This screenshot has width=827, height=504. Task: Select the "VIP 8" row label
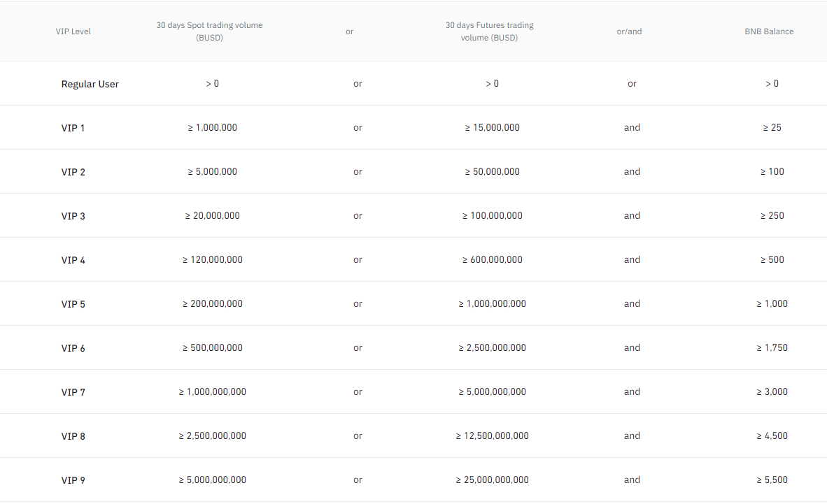(73, 436)
